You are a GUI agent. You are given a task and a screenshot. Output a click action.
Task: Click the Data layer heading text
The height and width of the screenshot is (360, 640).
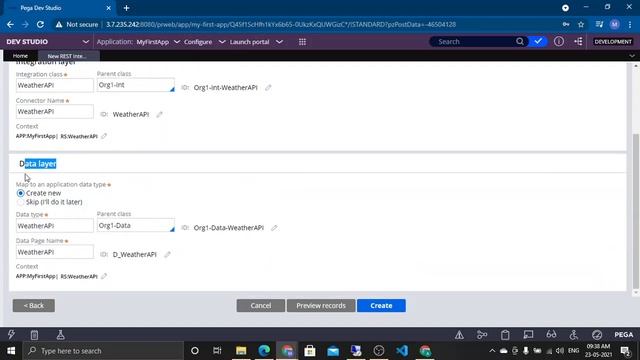pyautogui.click(x=38, y=164)
